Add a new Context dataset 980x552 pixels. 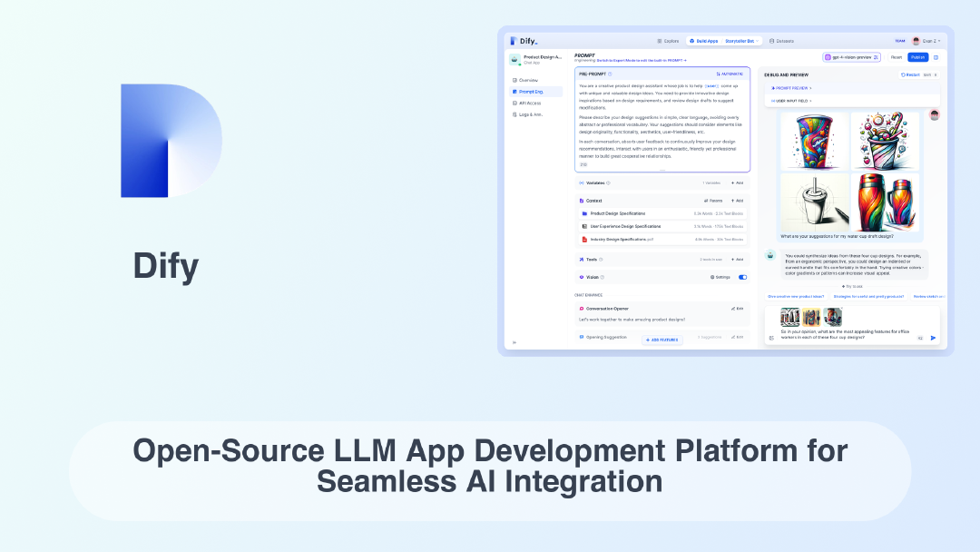click(x=738, y=201)
